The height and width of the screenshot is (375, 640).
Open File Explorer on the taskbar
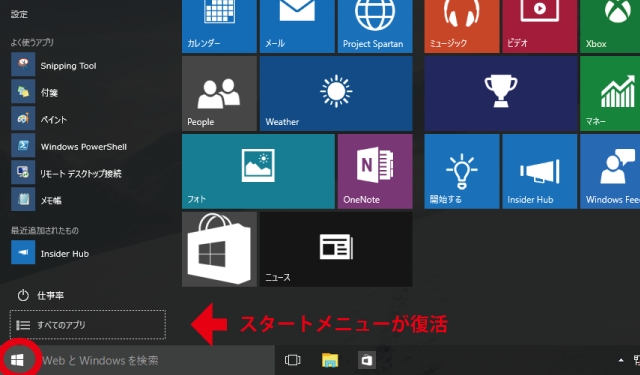330,360
